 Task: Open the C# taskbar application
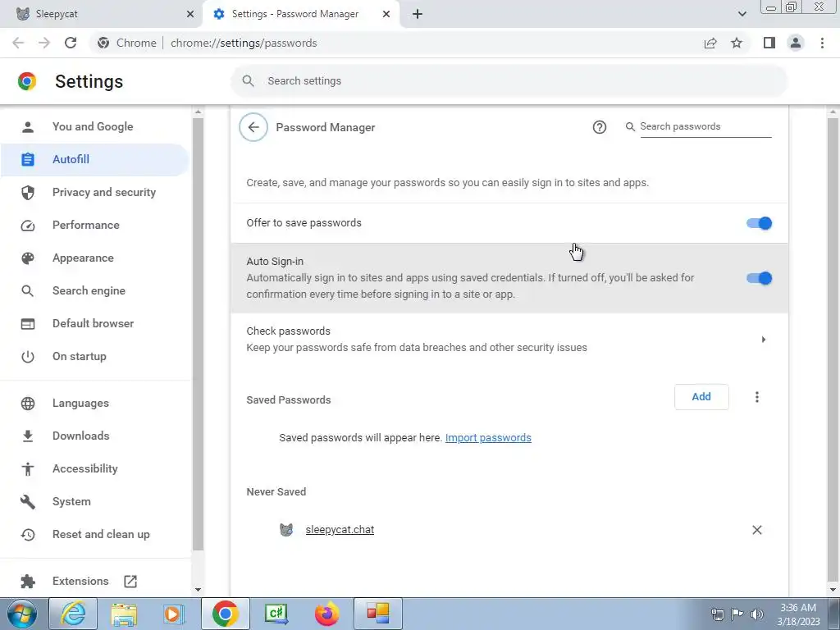coord(276,614)
